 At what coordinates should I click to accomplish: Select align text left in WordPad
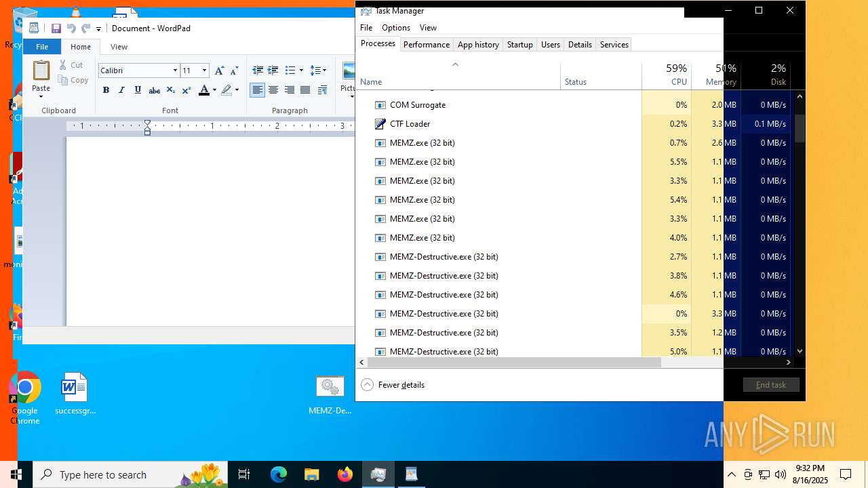tap(257, 90)
